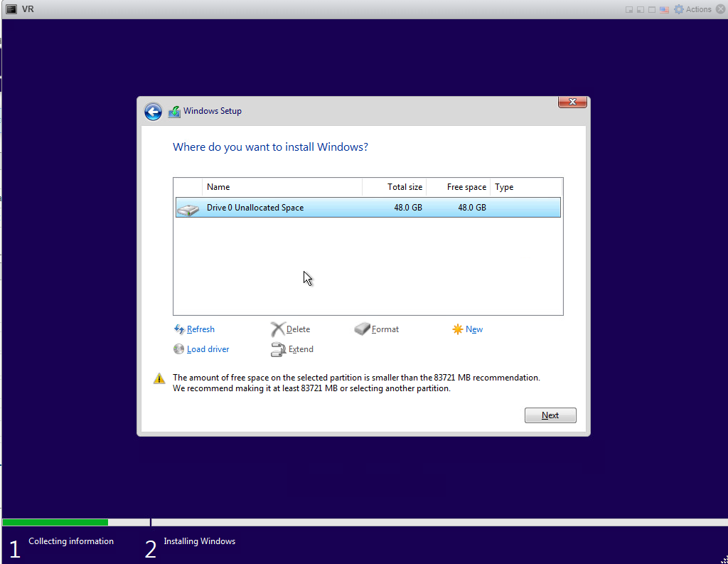The image size is (728, 564).
Task: Click the Next button
Action: [x=550, y=415]
